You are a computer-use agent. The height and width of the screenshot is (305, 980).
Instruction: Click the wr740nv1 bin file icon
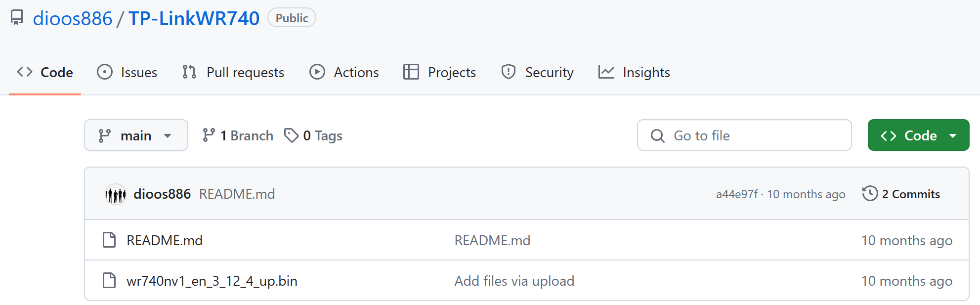(x=109, y=281)
